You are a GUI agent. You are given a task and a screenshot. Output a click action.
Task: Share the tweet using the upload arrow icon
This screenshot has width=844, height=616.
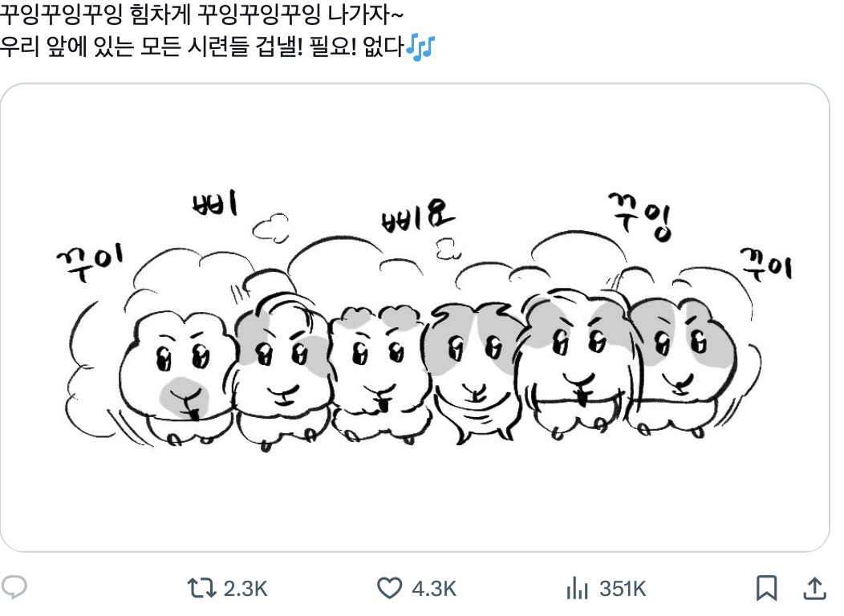(x=814, y=588)
